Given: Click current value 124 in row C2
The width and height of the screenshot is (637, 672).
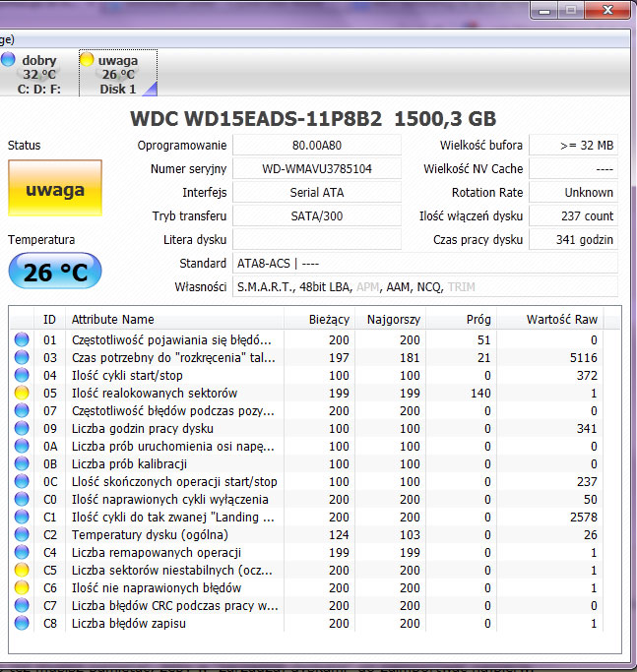Looking at the screenshot, I should 339,535.
